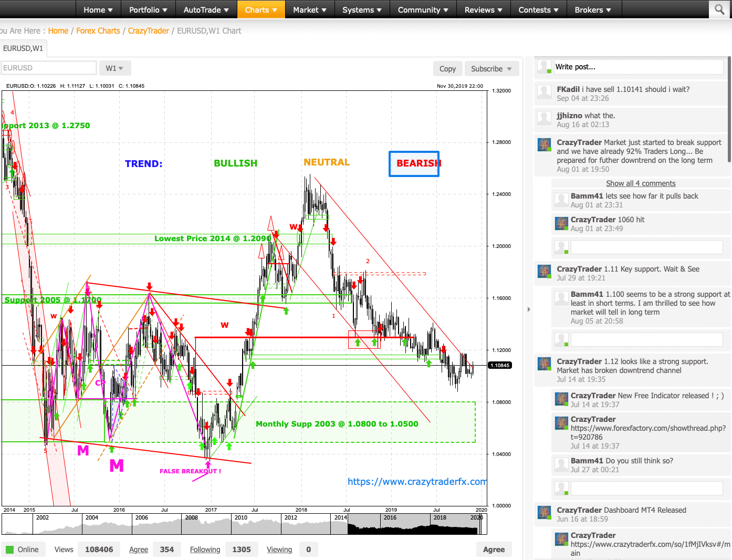Click Bamm41 avatar on '1.100 seems' comment
This screenshot has width=732, height=560.
pos(562,298)
